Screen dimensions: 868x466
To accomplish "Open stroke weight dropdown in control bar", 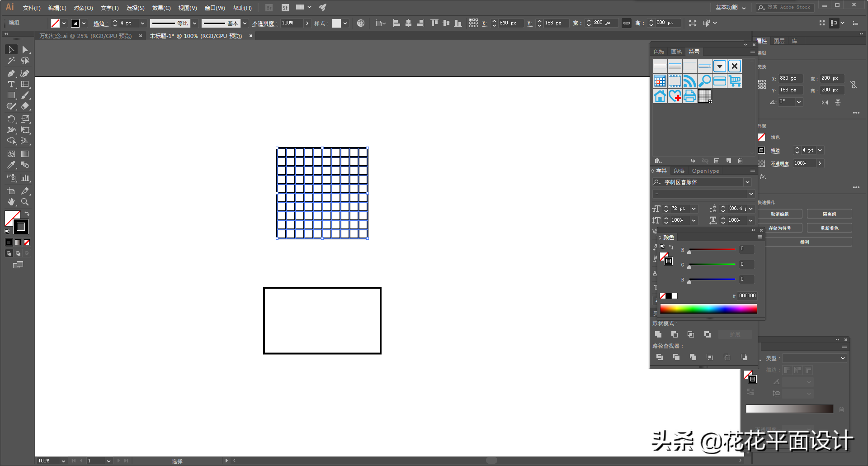I will coord(142,23).
